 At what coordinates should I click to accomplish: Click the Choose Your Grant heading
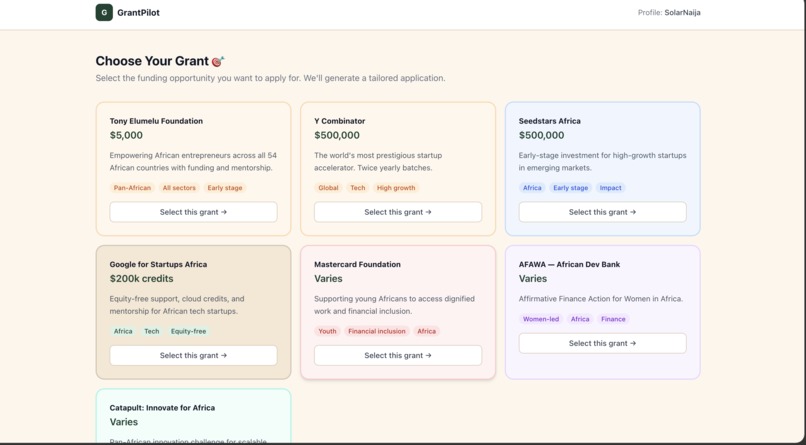click(152, 61)
